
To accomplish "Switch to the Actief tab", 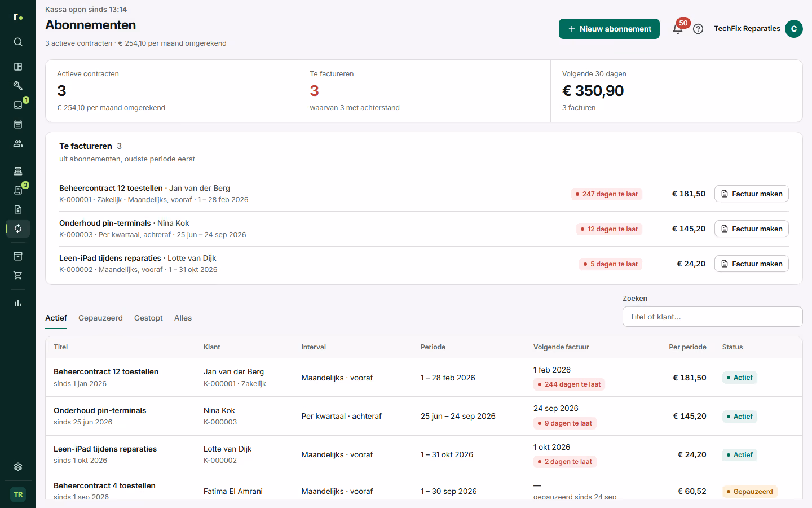I will pos(56,318).
